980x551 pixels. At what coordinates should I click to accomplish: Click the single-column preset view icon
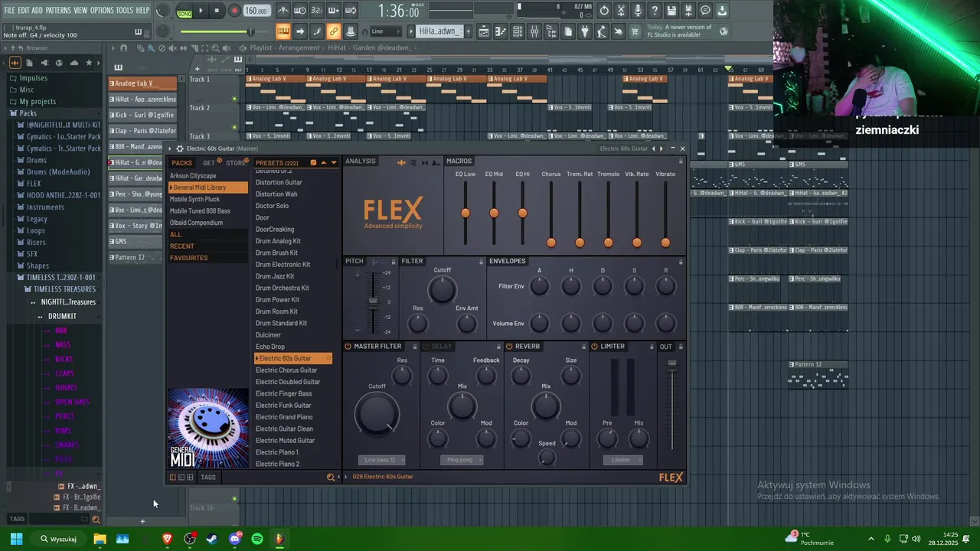(x=172, y=477)
